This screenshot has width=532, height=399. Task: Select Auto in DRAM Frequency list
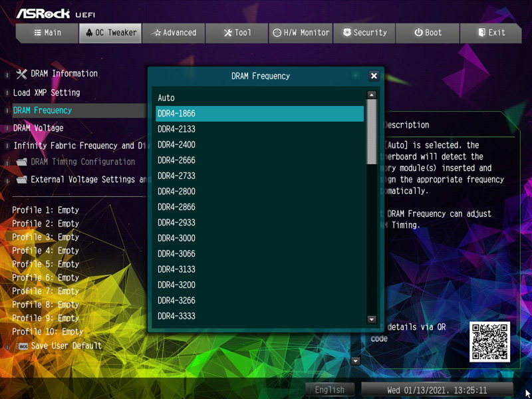pyautogui.click(x=259, y=98)
